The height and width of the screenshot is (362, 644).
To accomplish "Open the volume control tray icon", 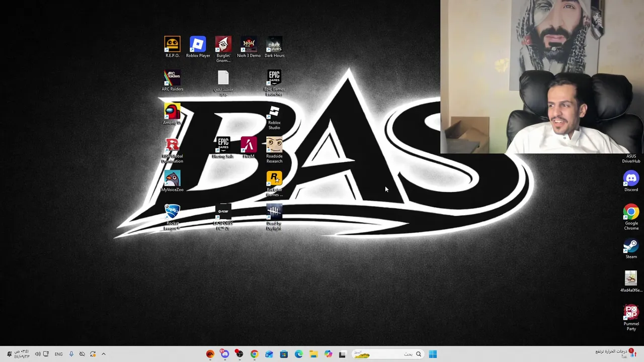I will tap(37, 354).
